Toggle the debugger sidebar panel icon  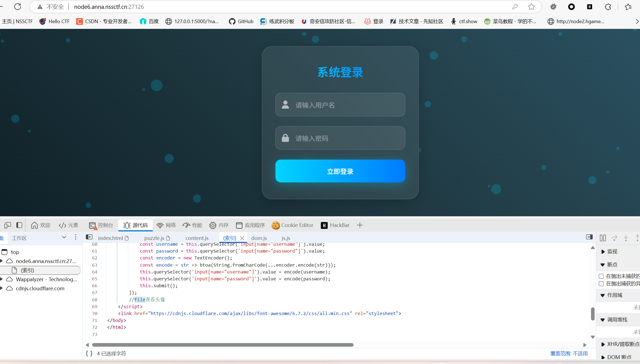(x=589, y=237)
